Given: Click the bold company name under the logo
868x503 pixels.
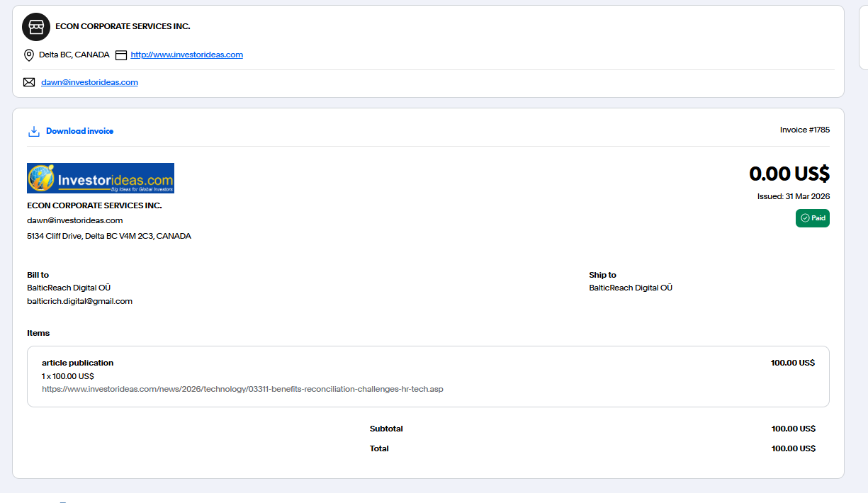Looking at the screenshot, I should click(x=94, y=205).
